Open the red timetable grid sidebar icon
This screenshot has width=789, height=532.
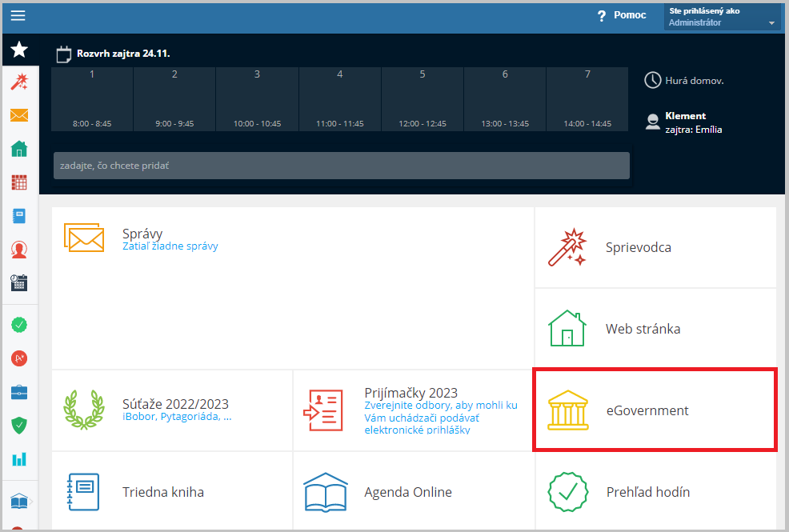click(19, 182)
